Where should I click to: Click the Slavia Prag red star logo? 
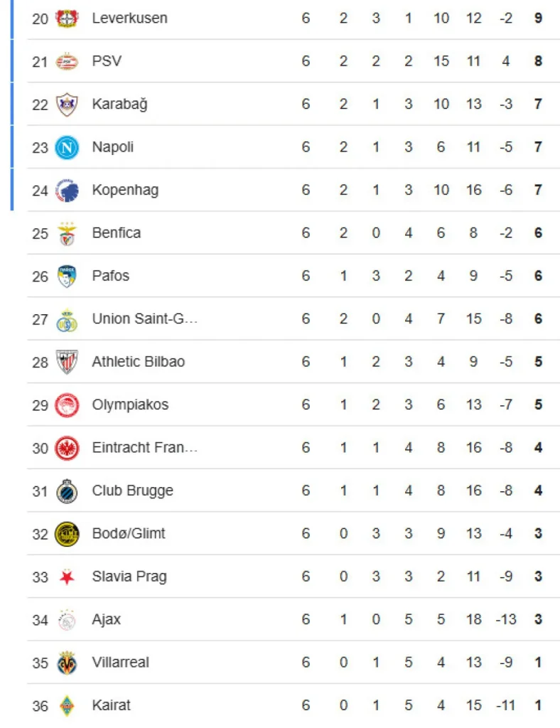pyautogui.click(x=67, y=577)
